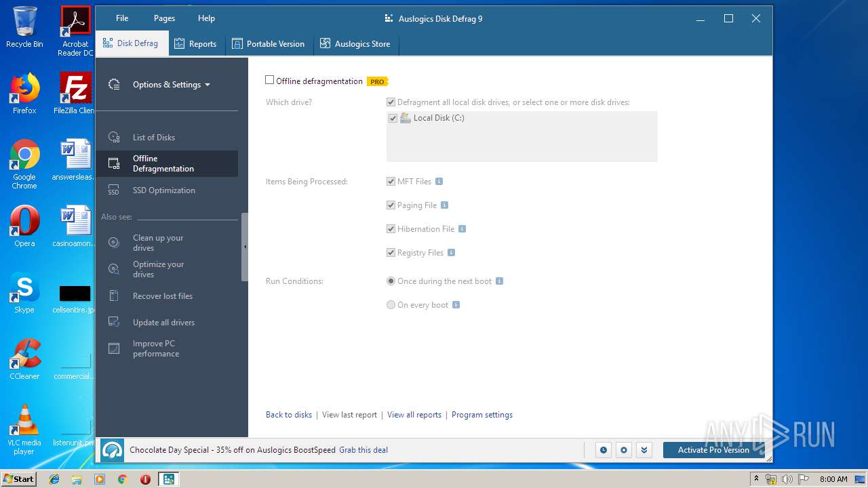Click the double-chevron down button in bottom bar
Image resolution: width=868 pixels, height=488 pixels.
click(644, 450)
